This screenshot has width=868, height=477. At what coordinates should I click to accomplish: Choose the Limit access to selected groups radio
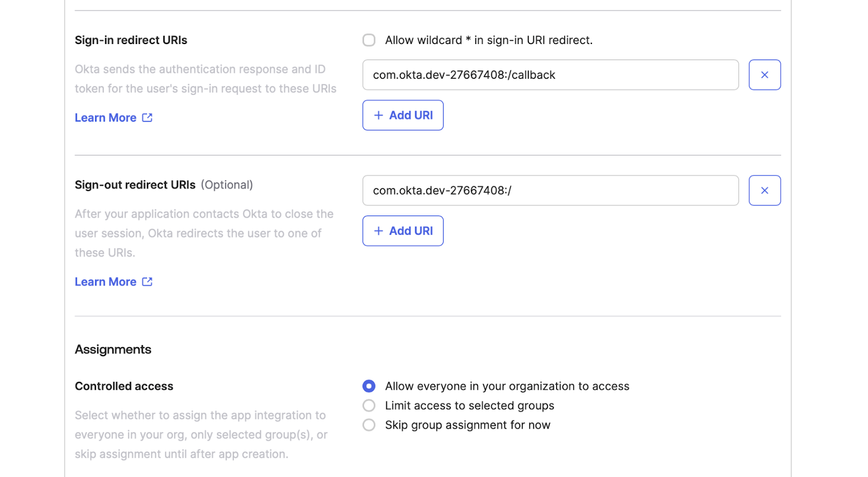click(x=369, y=405)
